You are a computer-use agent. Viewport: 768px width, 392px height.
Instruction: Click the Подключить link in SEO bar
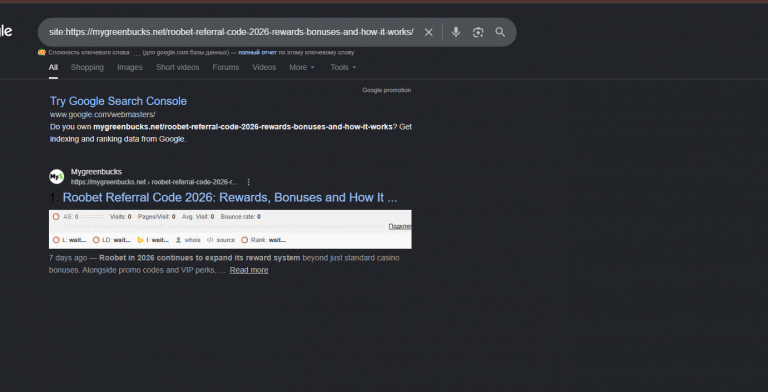(400, 226)
